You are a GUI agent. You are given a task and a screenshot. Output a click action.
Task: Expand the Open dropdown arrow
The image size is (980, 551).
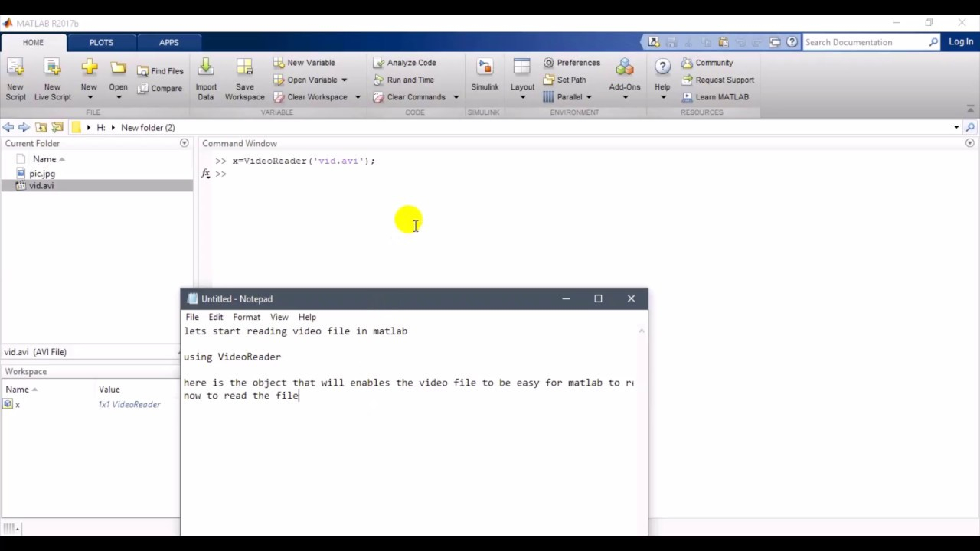coord(118,97)
